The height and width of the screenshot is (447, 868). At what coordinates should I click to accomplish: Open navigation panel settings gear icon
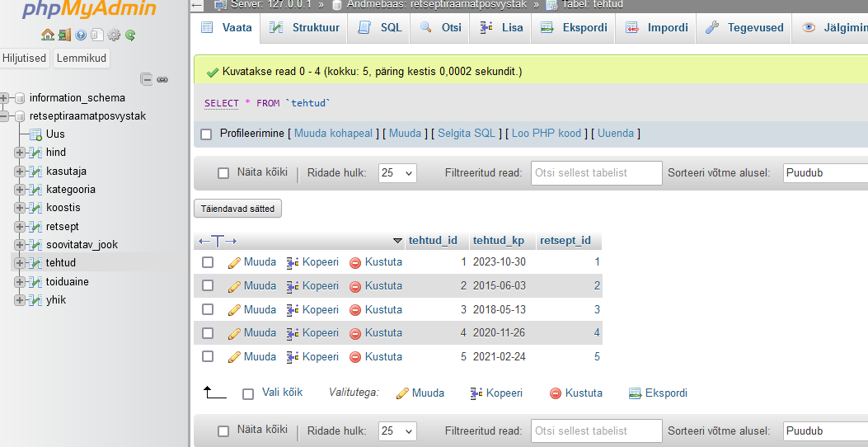114,35
